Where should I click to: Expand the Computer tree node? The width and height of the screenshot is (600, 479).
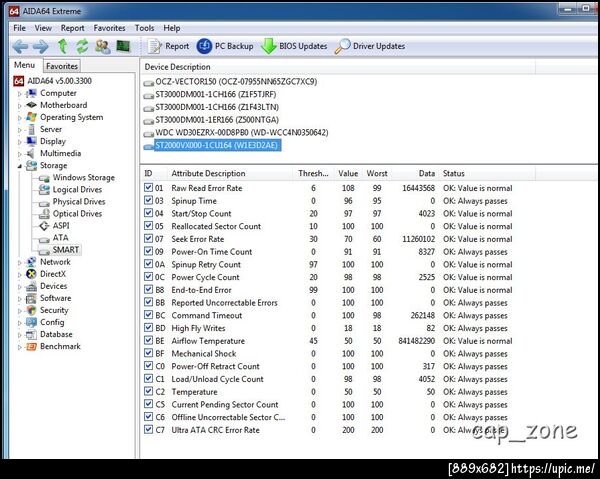tap(20, 94)
